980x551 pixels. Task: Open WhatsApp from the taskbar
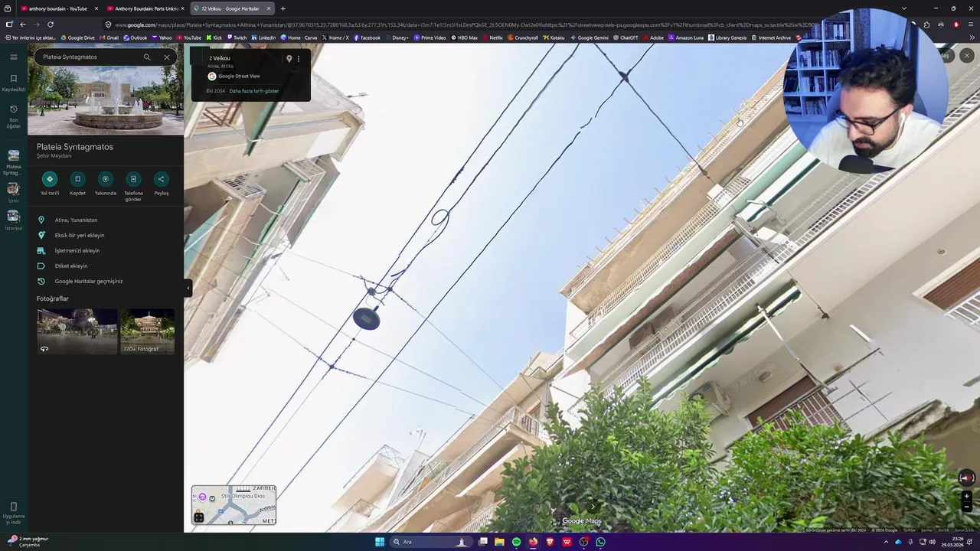click(600, 542)
